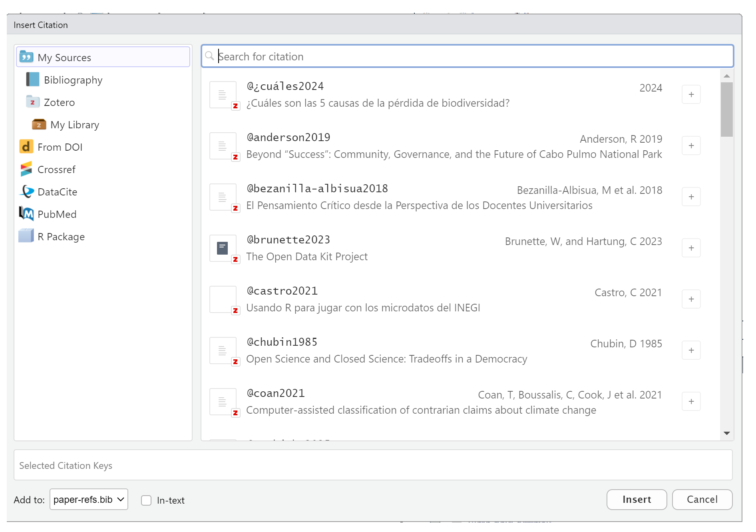
Task: Select the R Package icon
Action: pos(26,236)
